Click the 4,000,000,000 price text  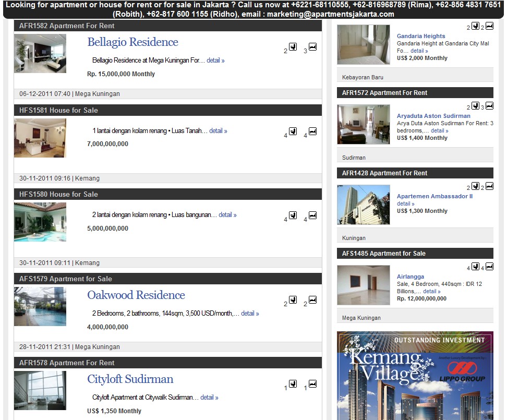107,327
